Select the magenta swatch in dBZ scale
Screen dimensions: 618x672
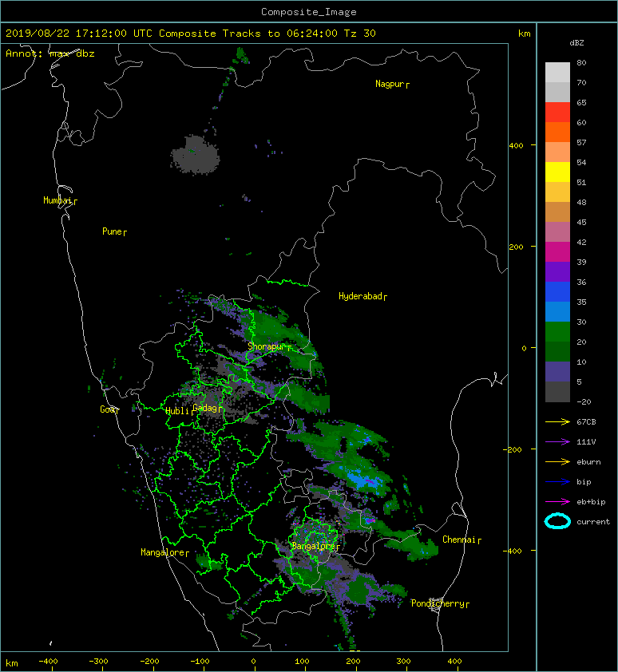557,252
